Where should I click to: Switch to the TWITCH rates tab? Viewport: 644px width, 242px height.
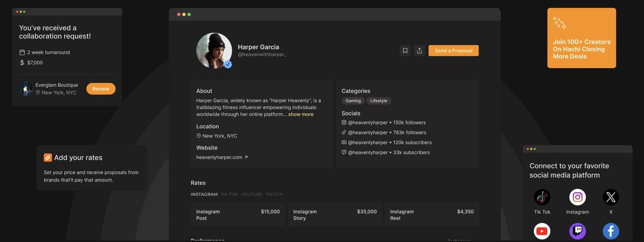(x=274, y=194)
